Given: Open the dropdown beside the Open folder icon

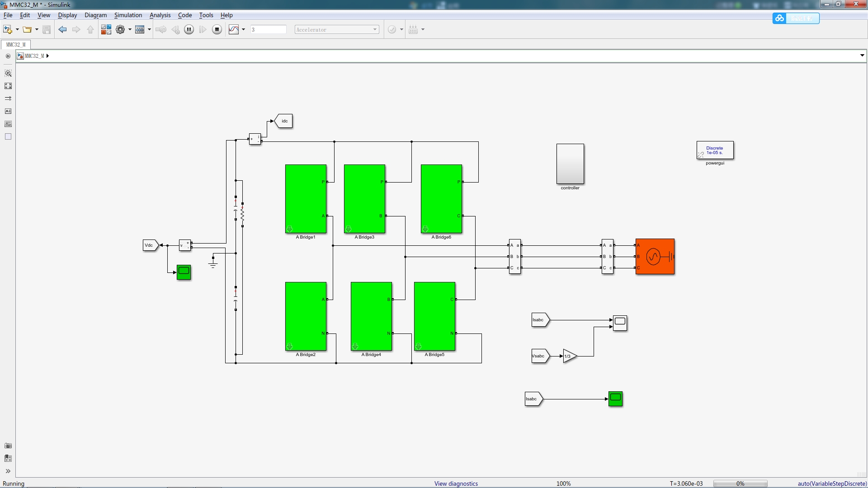Looking at the screenshot, I should click(37, 30).
